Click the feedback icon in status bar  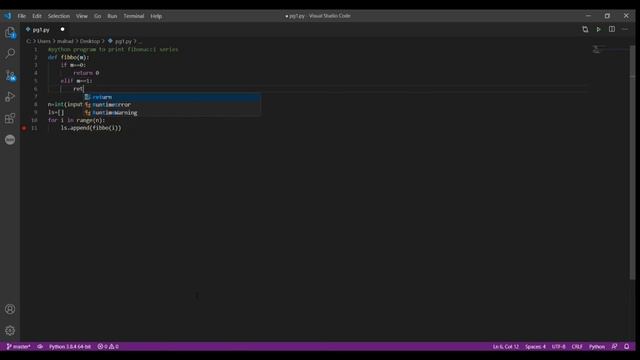click(x=614, y=347)
